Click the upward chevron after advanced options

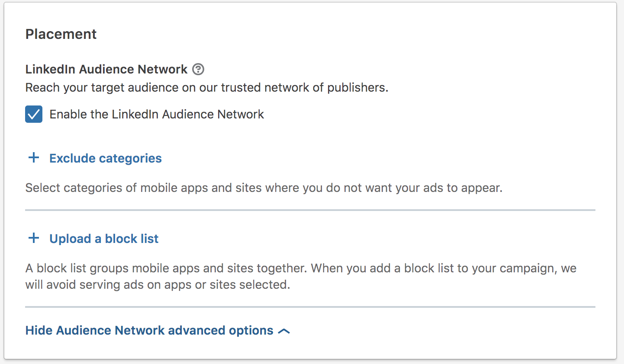pos(284,331)
